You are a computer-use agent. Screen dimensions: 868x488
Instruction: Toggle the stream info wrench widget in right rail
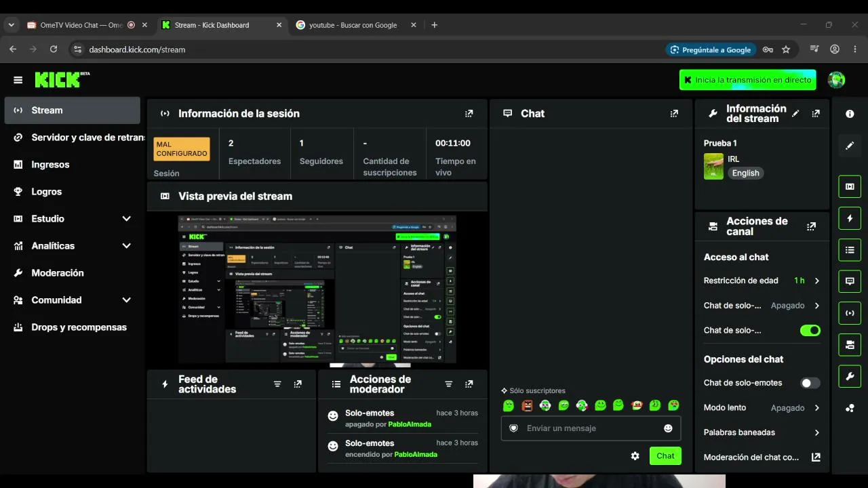tap(850, 376)
